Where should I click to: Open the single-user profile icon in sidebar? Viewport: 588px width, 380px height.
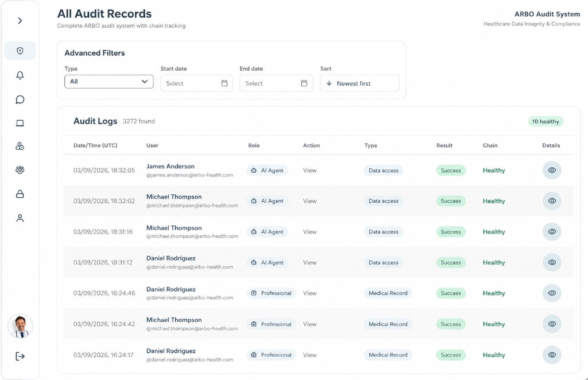[20, 218]
